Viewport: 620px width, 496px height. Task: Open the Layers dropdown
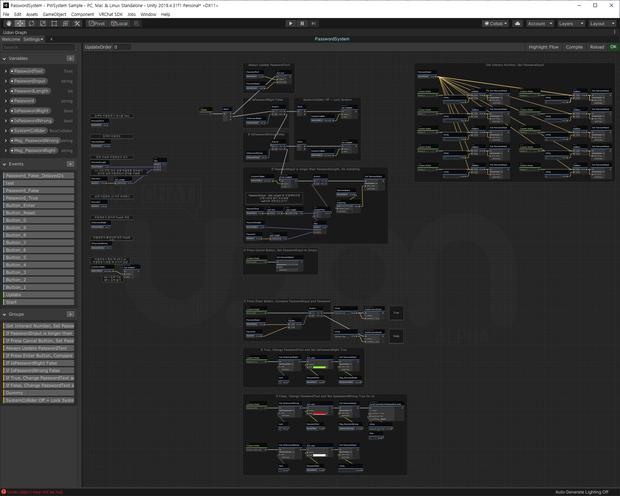point(571,23)
